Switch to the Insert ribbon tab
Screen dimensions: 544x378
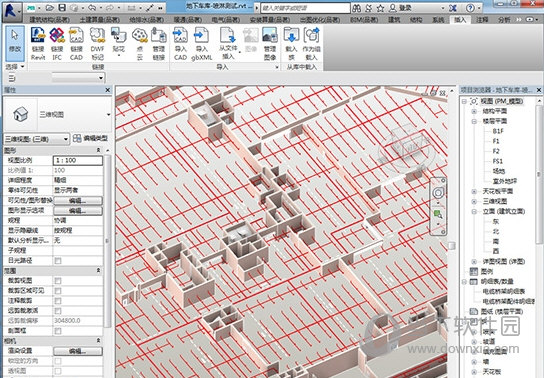tap(460, 20)
